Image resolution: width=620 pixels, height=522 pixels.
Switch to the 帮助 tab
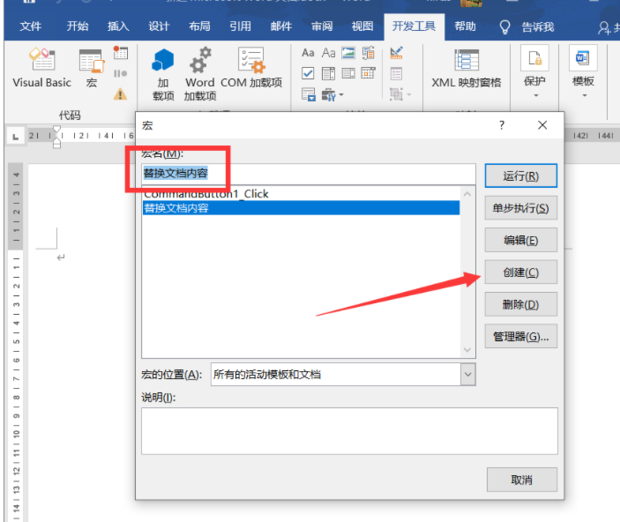(x=465, y=26)
